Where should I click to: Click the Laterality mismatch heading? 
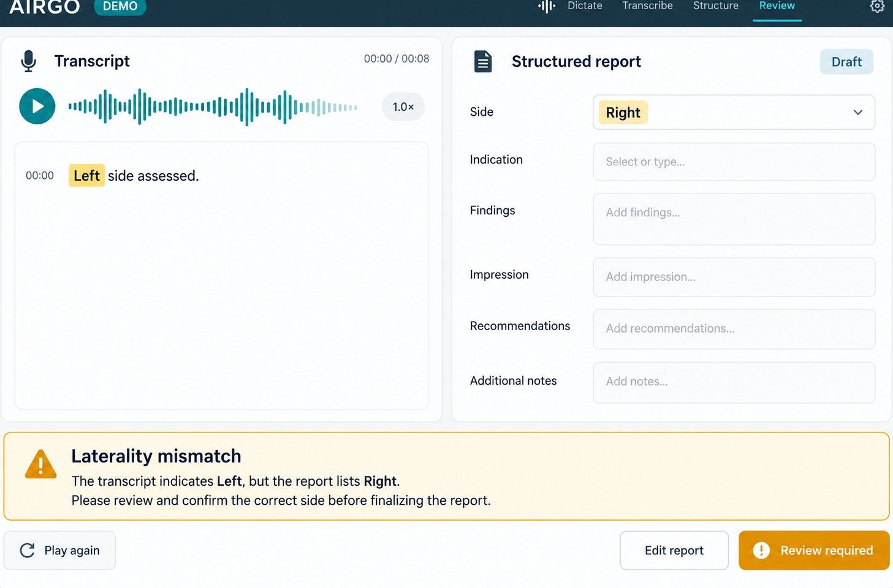coord(156,456)
